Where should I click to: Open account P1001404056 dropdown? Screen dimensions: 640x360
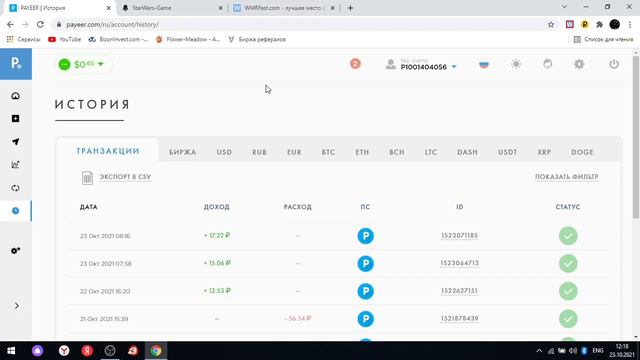421,64
